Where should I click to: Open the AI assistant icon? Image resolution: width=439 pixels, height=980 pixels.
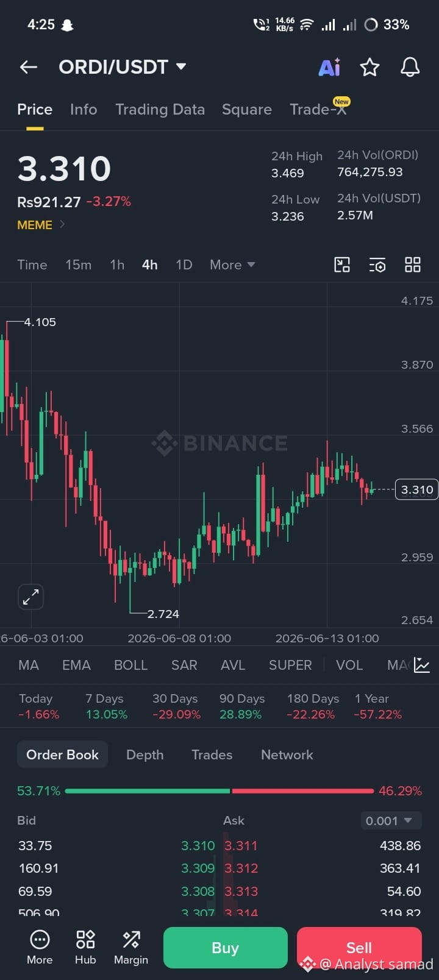tap(330, 67)
